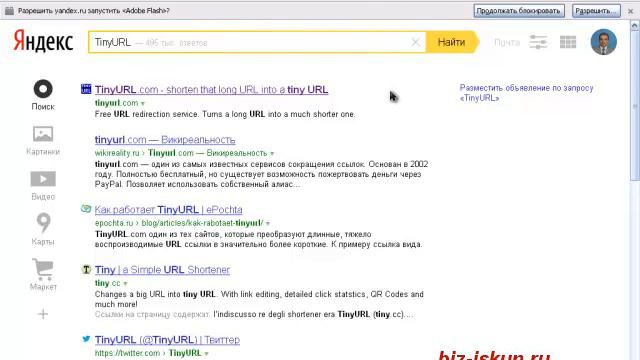This screenshot has width=640, height=360.
Task: Open Tiny a Simple URL Shortener result
Action: (162, 270)
